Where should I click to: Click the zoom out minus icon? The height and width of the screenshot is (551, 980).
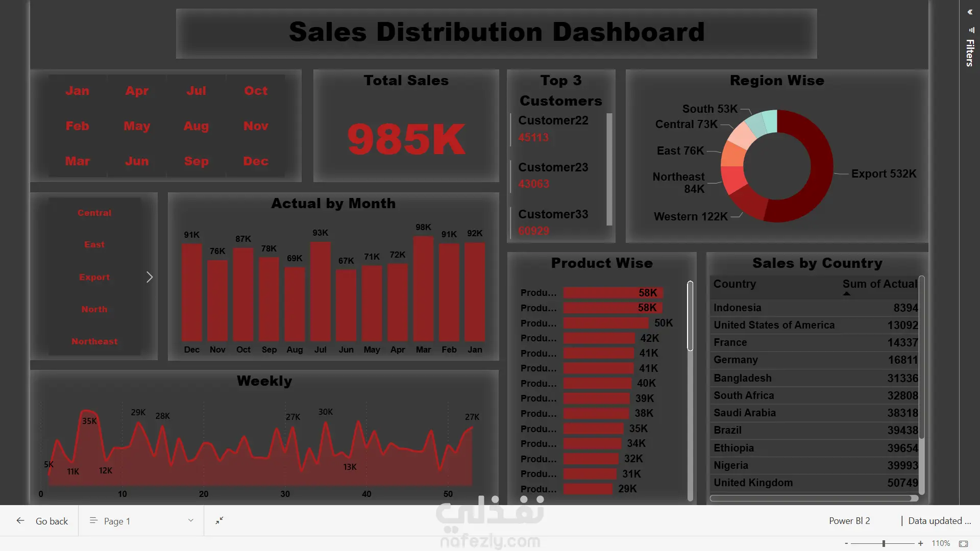tap(846, 543)
